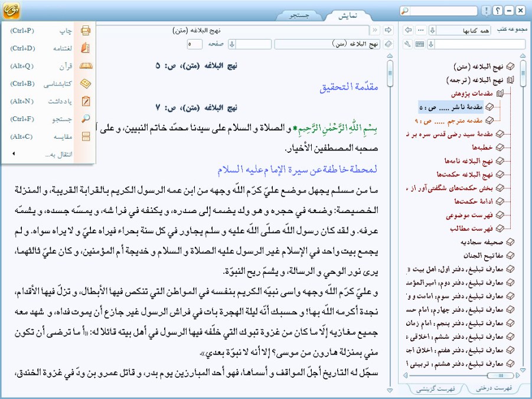The image size is (532, 399).
Task: Click the double chevron beside the title field
Action: pos(375,30)
